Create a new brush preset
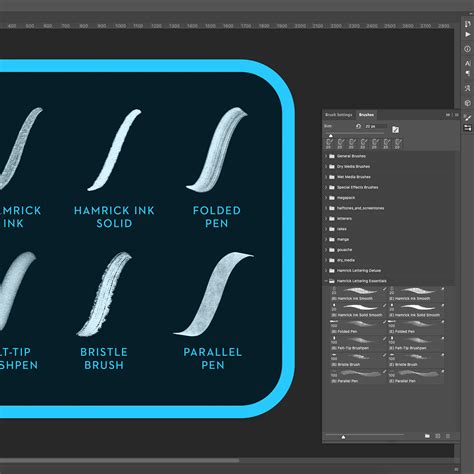The image size is (474, 474). click(438, 436)
